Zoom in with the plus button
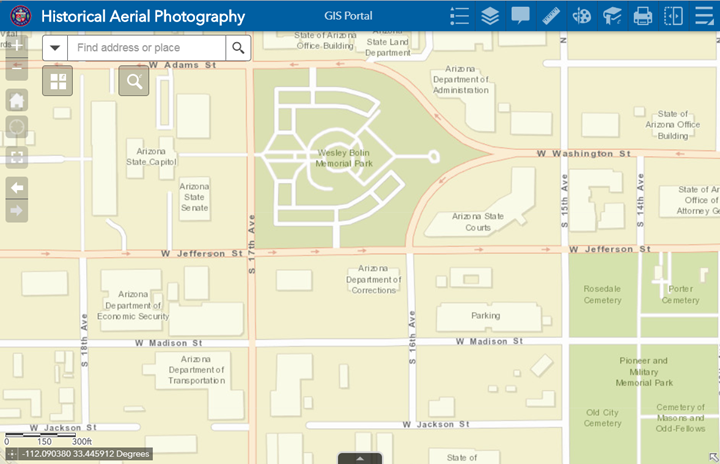 (x=17, y=46)
